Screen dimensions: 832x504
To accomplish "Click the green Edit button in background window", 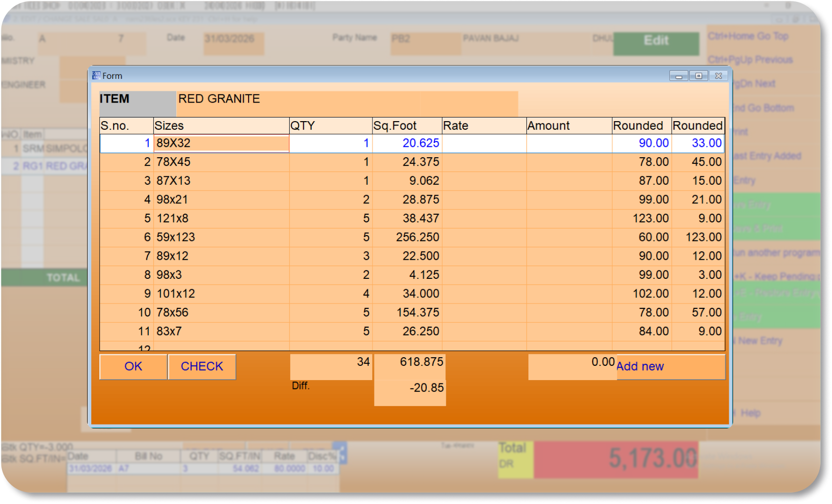I will tap(656, 43).
